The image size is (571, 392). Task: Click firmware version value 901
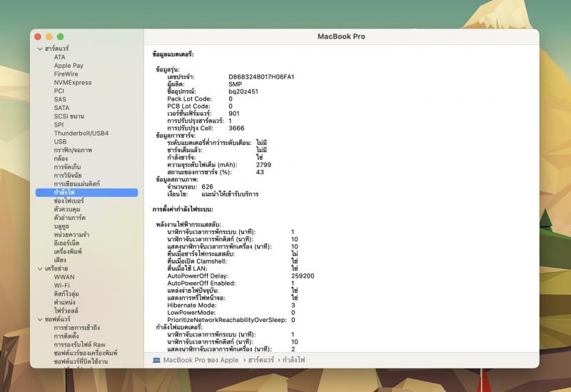click(x=234, y=114)
